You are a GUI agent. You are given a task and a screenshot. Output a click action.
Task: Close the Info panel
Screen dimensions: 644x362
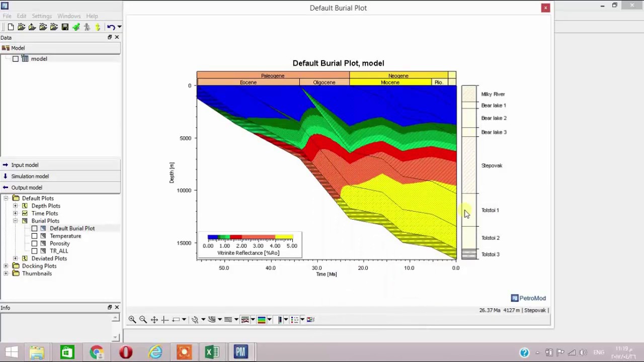[117, 307]
